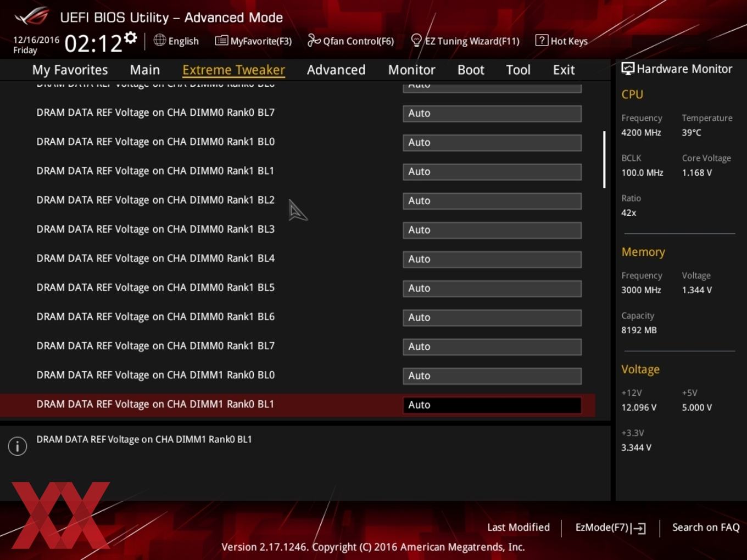The image size is (747, 560).
Task: Click EzMode exit arrow icon
Action: [x=638, y=528]
